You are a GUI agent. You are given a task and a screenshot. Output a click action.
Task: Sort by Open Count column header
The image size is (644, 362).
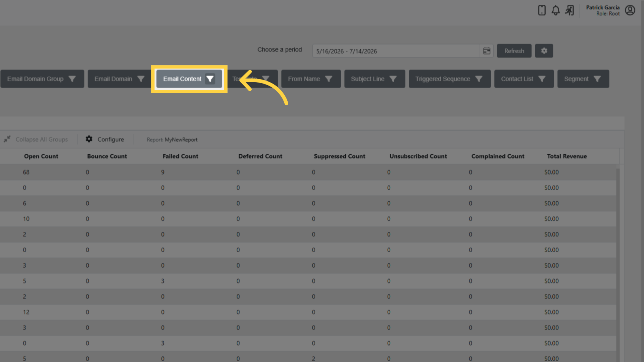tap(41, 156)
